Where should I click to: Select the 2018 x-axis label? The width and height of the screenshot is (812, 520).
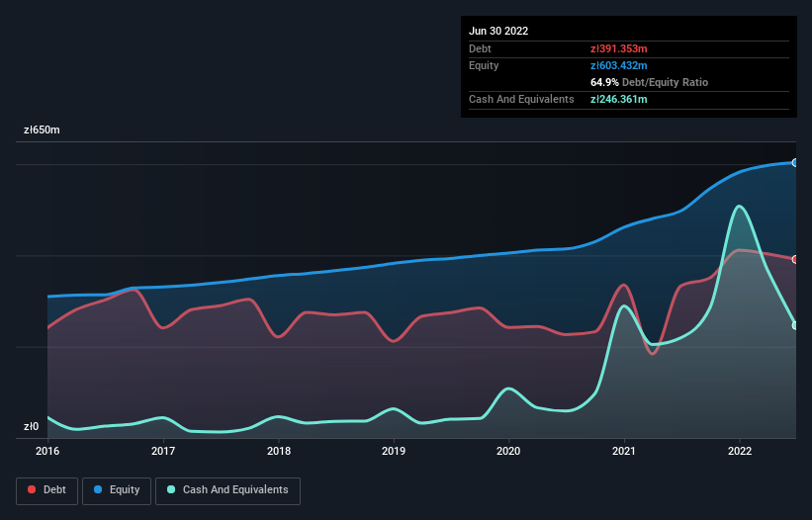(279, 451)
